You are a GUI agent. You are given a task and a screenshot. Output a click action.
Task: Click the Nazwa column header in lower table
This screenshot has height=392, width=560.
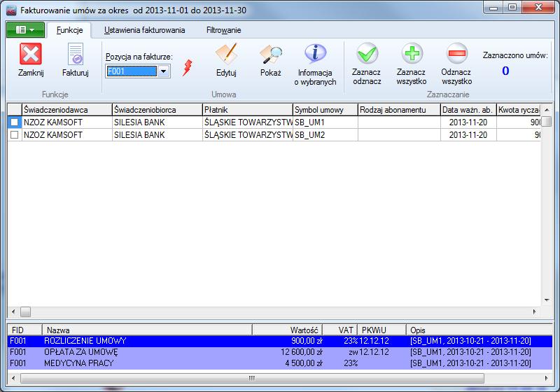pos(147,330)
